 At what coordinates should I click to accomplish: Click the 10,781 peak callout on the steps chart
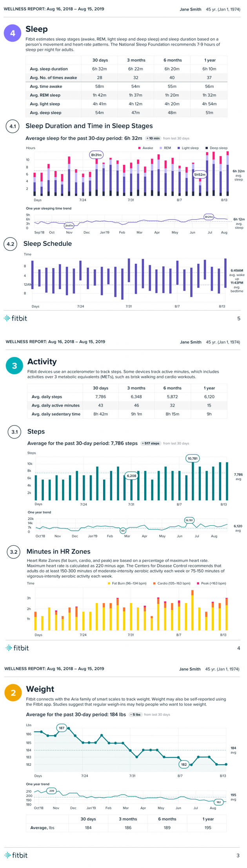(193, 458)
